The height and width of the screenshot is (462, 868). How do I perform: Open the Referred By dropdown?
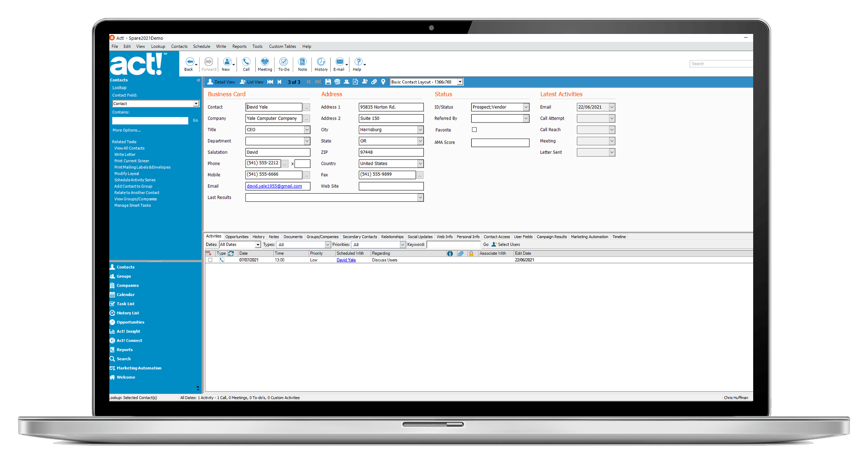point(526,118)
